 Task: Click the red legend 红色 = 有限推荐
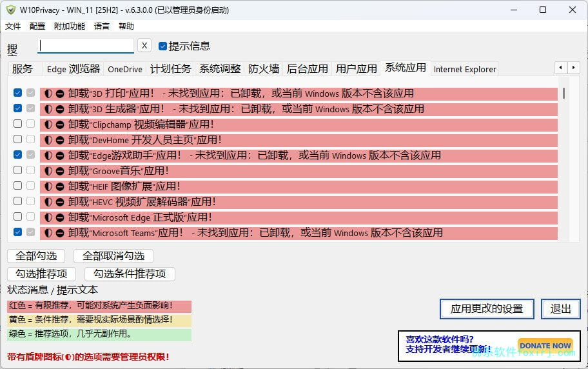click(x=99, y=306)
